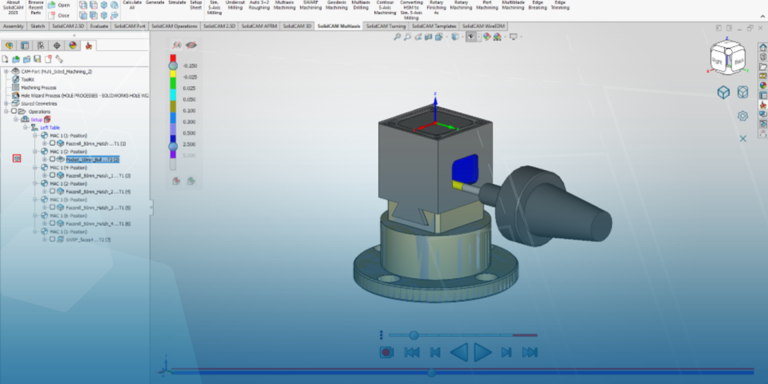
Task: Click the Zoom to Area magnifier icon
Action: coord(408,37)
